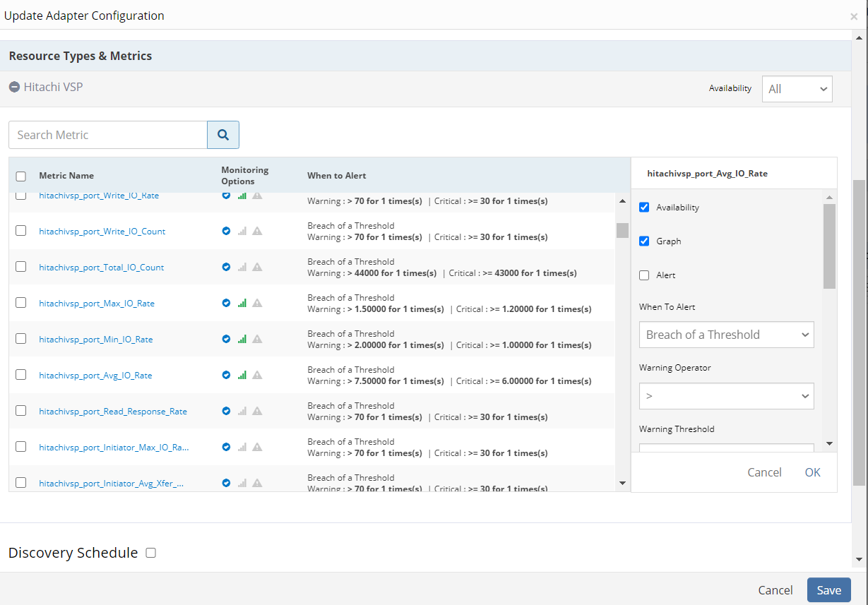The height and width of the screenshot is (605, 868).
Task: Click graph bars icon for hitachivsp_port_Write_IO_Count
Action: tap(242, 231)
